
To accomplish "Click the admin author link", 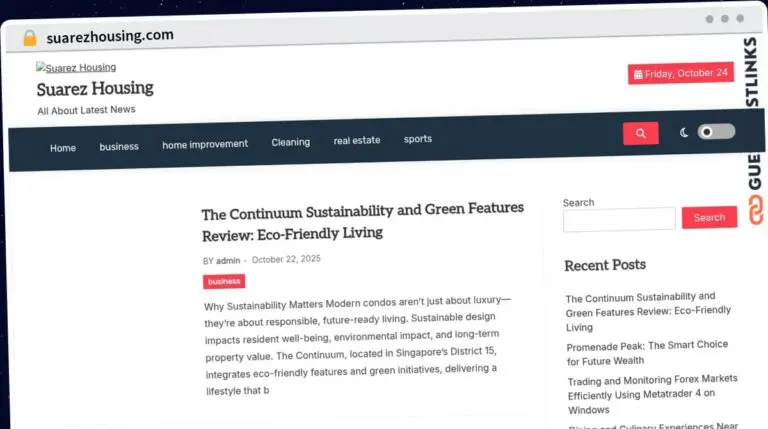I will 228,261.
